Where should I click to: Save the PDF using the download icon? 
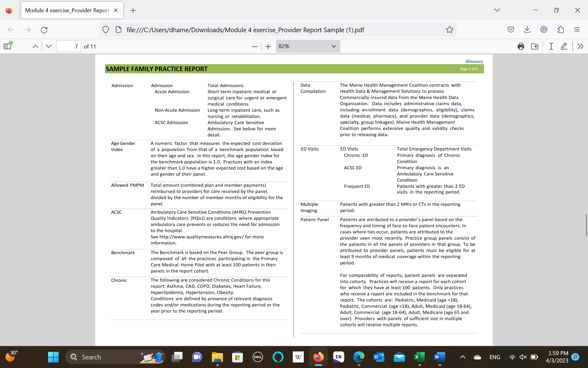click(535, 46)
